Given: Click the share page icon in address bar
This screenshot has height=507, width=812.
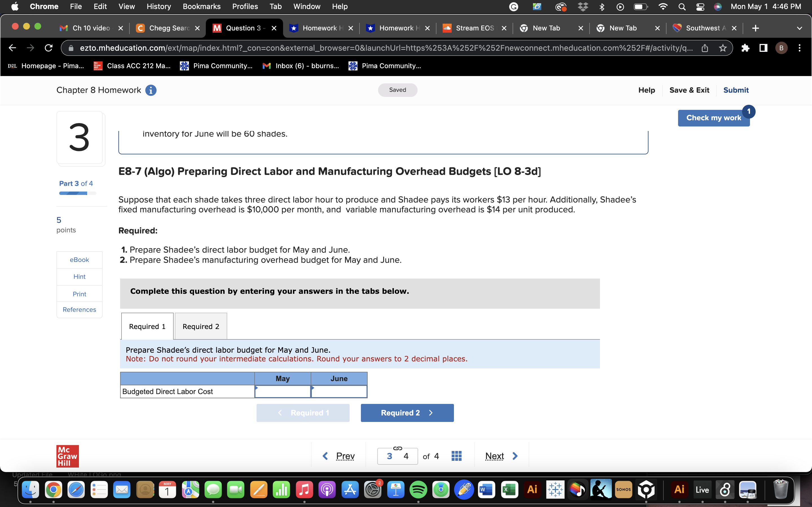Looking at the screenshot, I should (x=705, y=48).
